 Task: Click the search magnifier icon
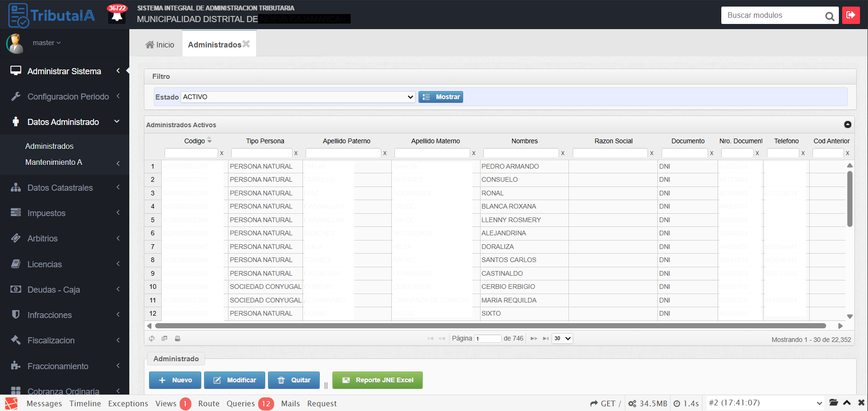pyautogui.click(x=829, y=16)
